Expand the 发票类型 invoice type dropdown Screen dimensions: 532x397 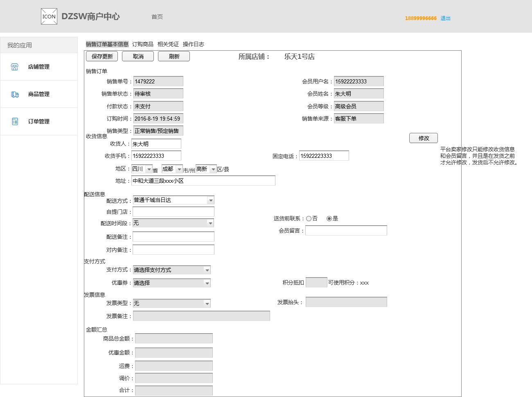click(172, 303)
